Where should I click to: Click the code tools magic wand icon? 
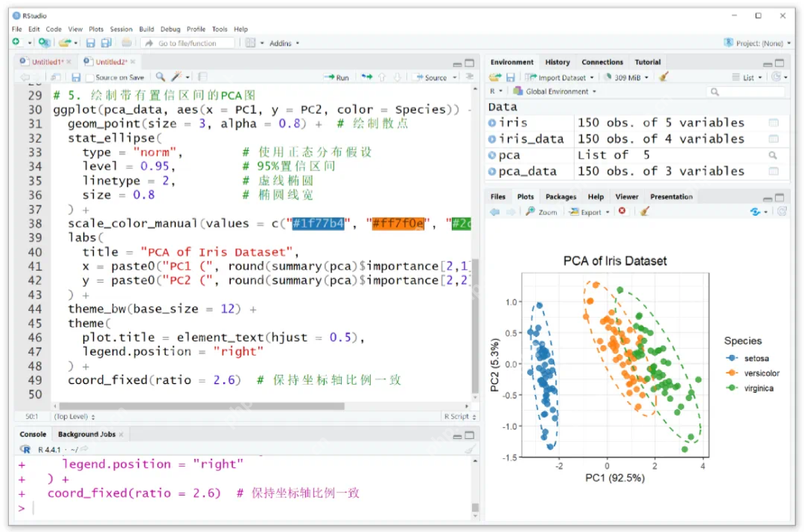pyautogui.click(x=177, y=77)
